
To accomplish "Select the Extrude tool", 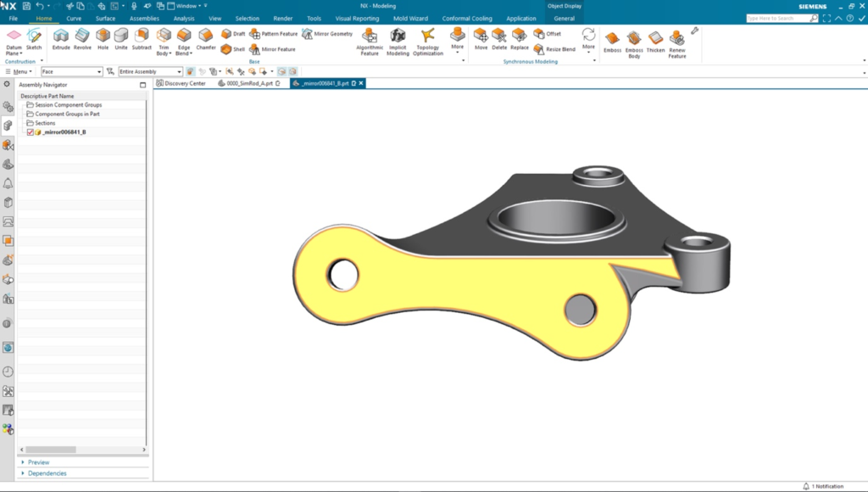I will (x=59, y=39).
